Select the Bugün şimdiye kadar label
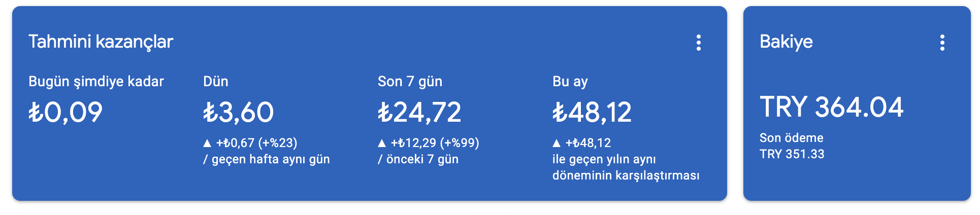This screenshot has height=215, width=980. pyautogui.click(x=96, y=82)
